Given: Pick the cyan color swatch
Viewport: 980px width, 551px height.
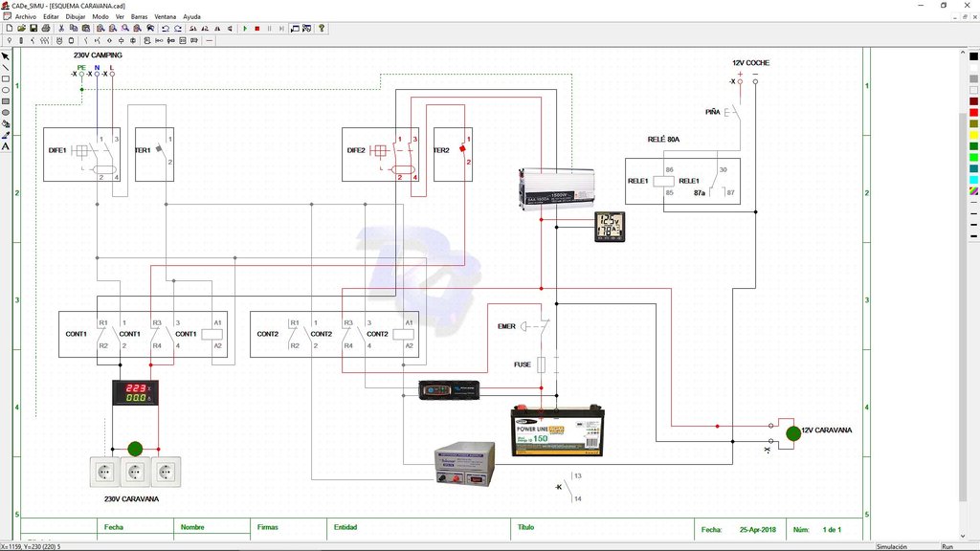Looking at the screenshot, I should (x=973, y=180).
